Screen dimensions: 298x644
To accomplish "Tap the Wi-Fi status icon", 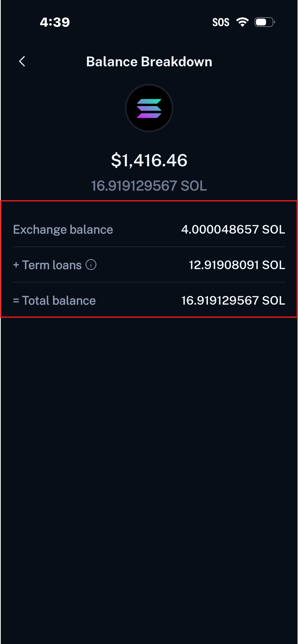I will 242,22.
